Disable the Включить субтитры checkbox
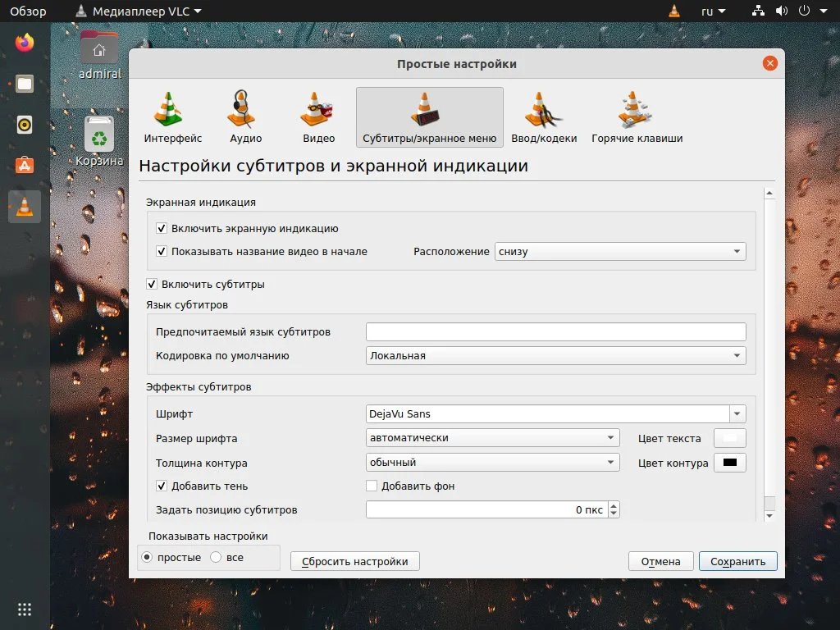This screenshot has width=840, height=630. [x=152, y=284]
